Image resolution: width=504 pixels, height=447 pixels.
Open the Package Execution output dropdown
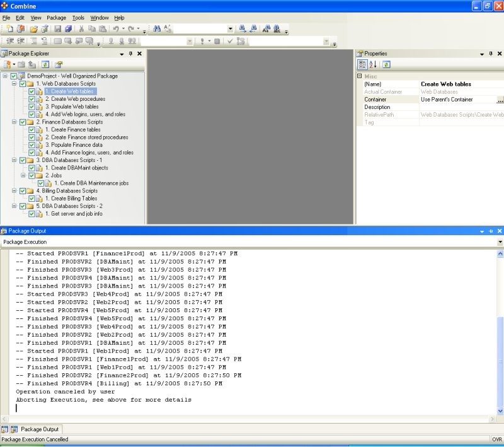(x=500, y=242)
